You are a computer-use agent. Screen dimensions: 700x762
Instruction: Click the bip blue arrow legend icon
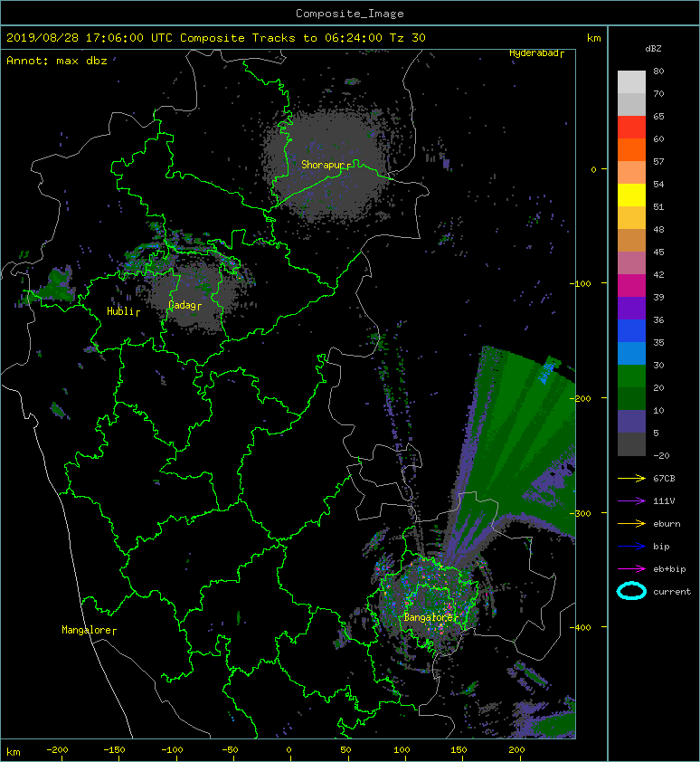click(631, 547)
